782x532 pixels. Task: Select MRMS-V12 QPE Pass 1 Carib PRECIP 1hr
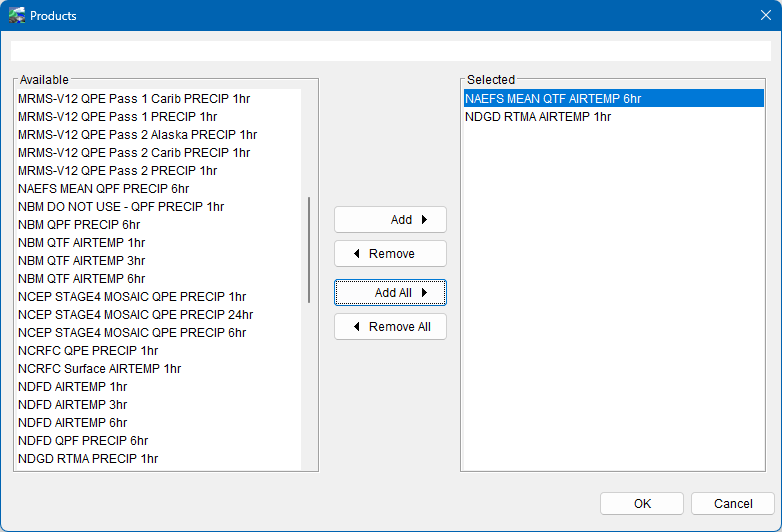(x=159, y=99)
